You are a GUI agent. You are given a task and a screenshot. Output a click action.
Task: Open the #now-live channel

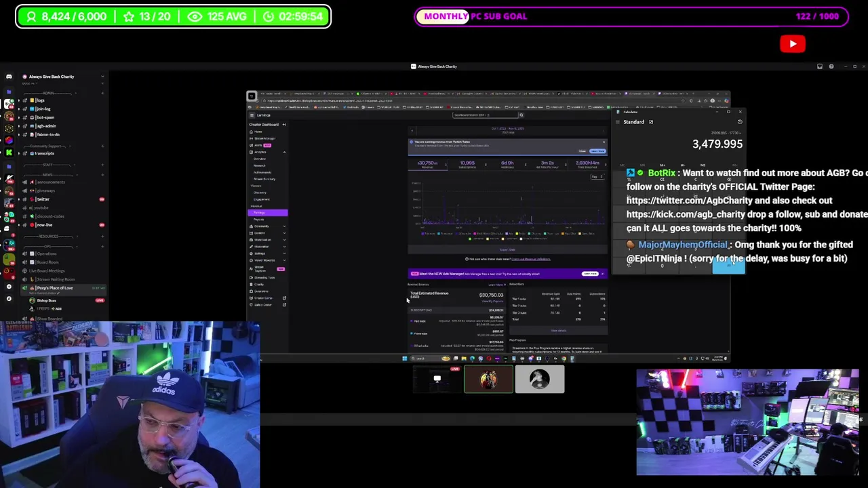(43, 225)
